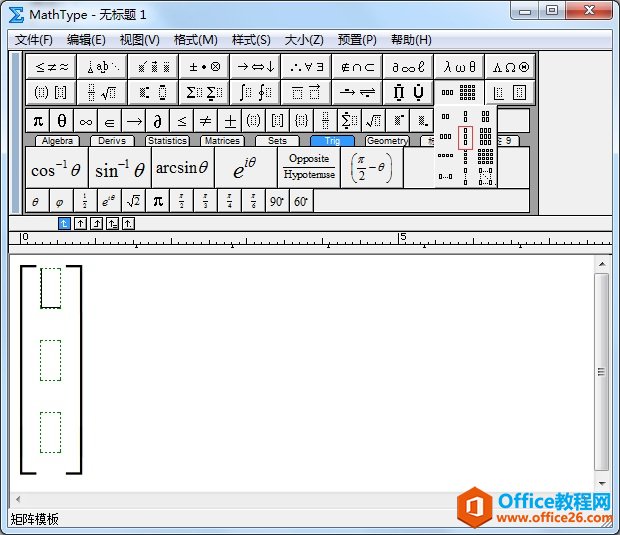Insert curly braces template
620x535 pixels.
point(301,121)
